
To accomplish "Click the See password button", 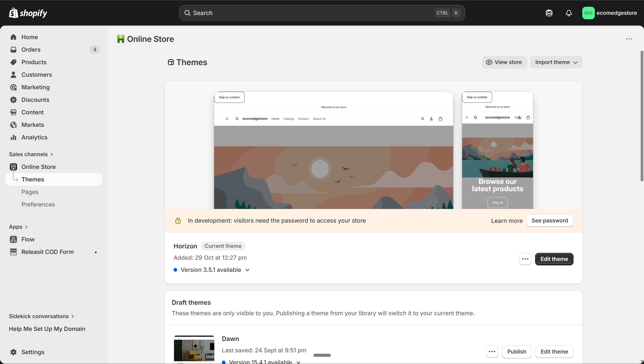I will click(x=550, y=221).
